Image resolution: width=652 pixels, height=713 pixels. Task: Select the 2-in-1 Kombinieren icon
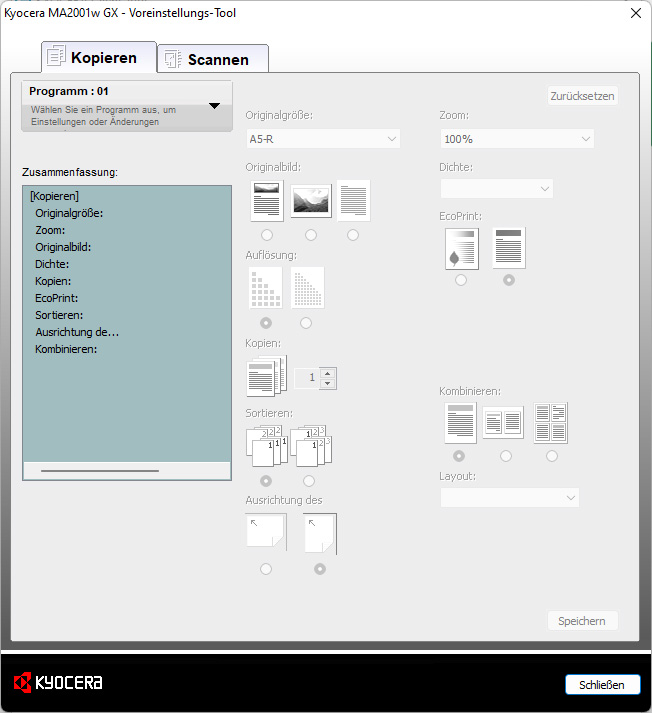coord(503,423)
